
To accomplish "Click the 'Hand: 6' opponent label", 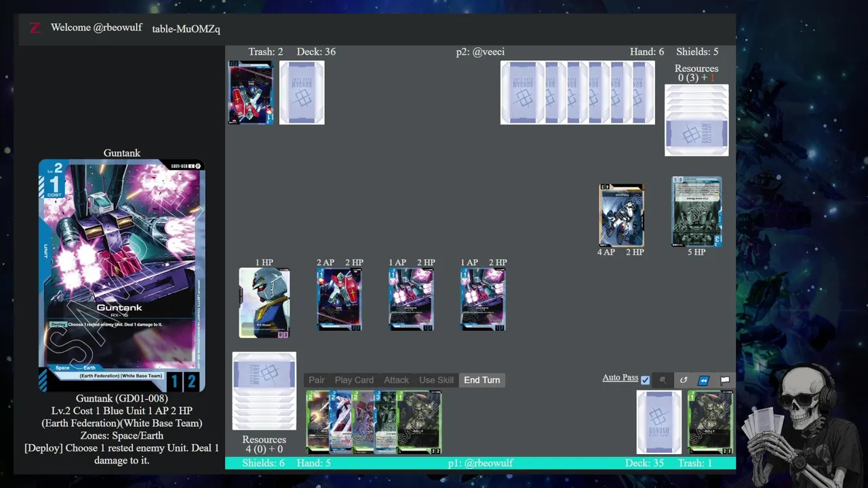I will (x=647, y=52).
